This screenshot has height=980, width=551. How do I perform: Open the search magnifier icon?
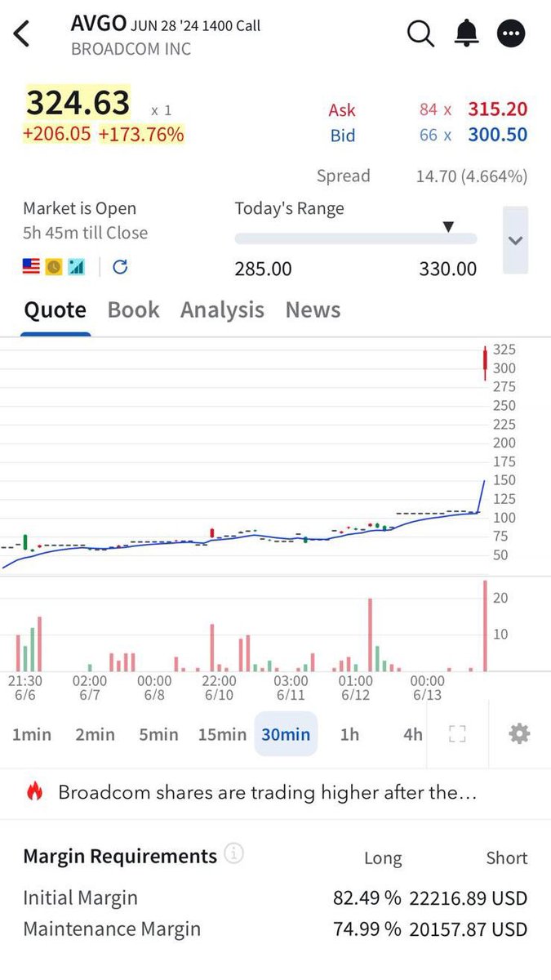tap(420, 34)
